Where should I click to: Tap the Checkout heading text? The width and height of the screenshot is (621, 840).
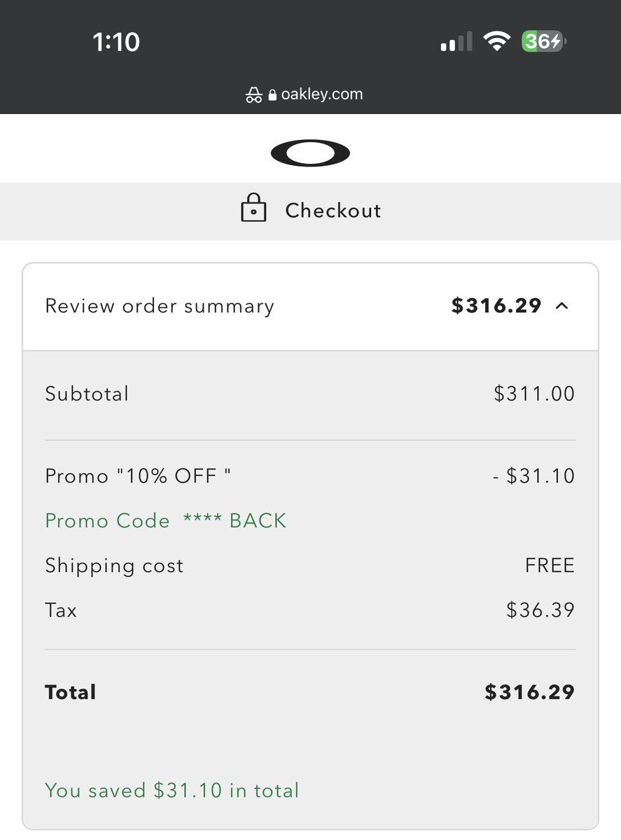coord(333,211)
